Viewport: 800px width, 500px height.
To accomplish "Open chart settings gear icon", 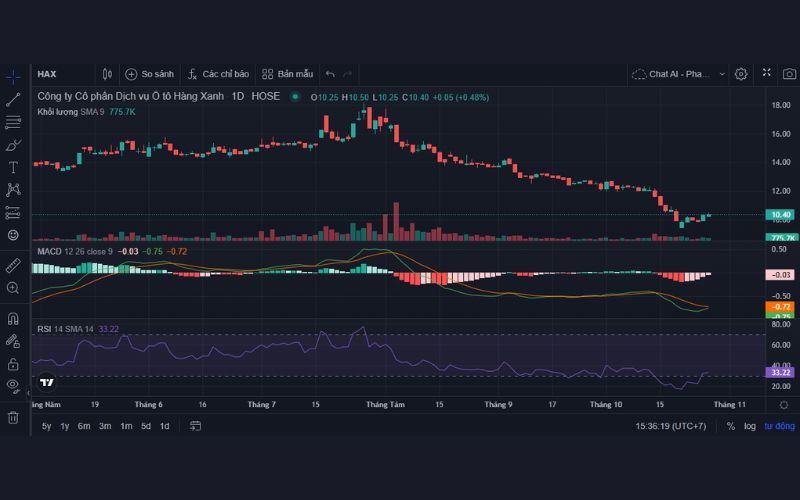I will 741,74.
